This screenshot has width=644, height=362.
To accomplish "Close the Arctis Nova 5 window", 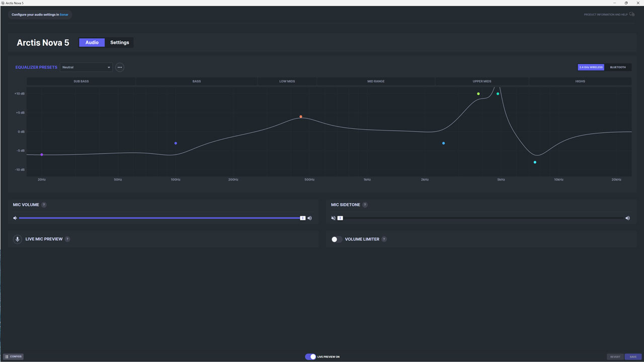I will [638, 3].
